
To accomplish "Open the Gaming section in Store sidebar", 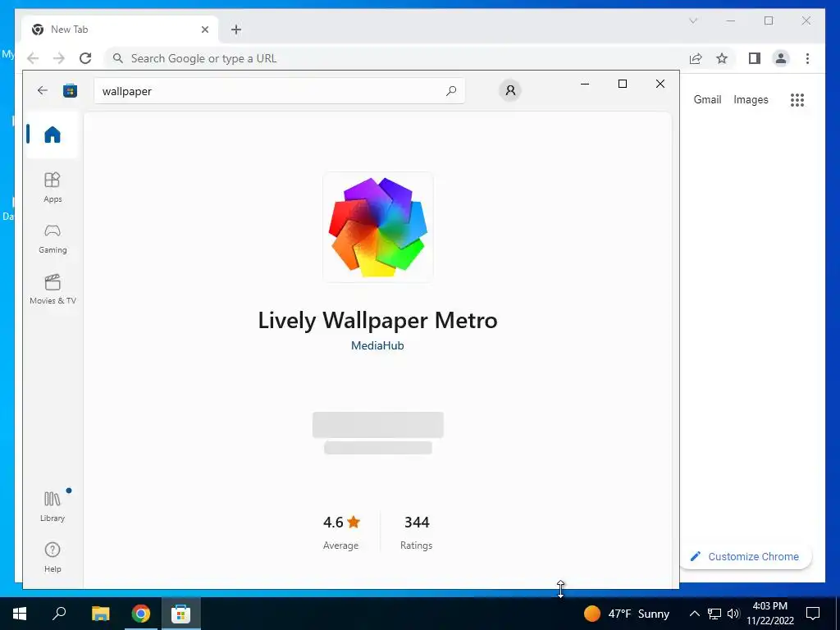I will [x=52, y=239].
